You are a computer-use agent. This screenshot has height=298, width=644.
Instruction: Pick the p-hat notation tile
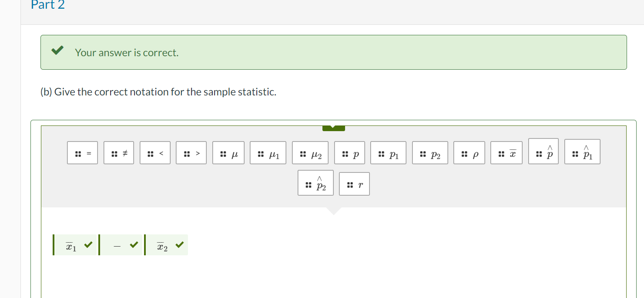point(543,151)
